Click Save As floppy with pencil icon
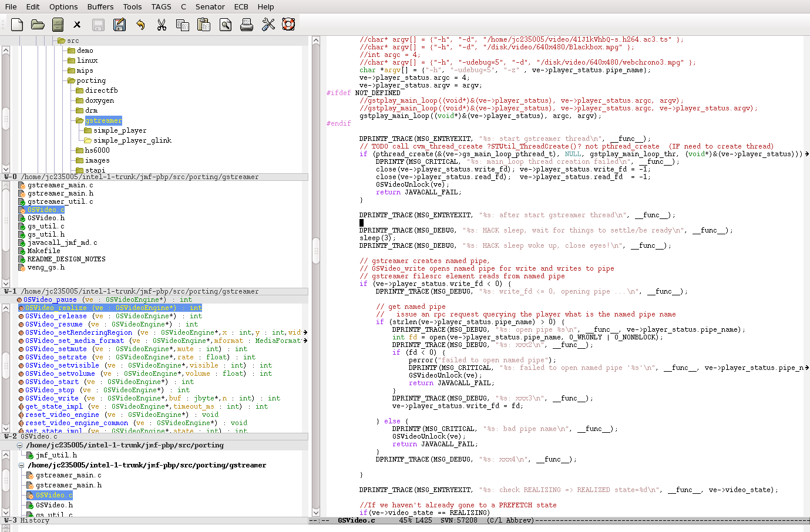The height and width of the screenshot is (532, 810). [119, 24]
